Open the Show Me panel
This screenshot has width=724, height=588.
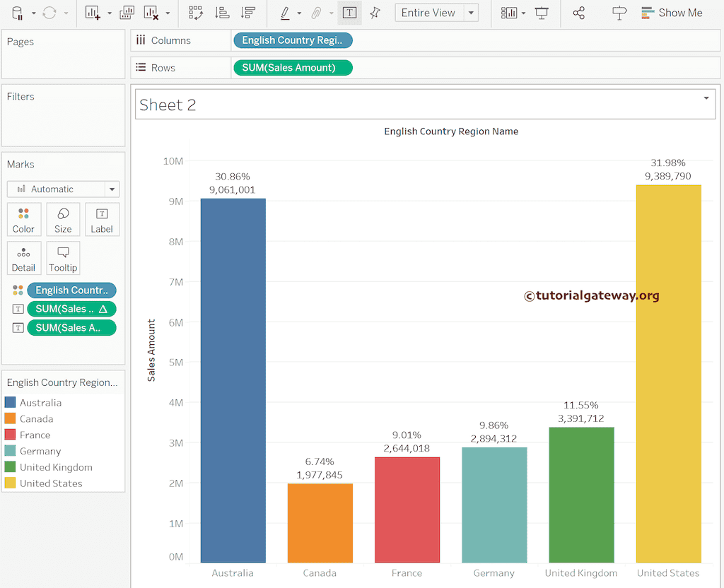click(x=672, y=13)
